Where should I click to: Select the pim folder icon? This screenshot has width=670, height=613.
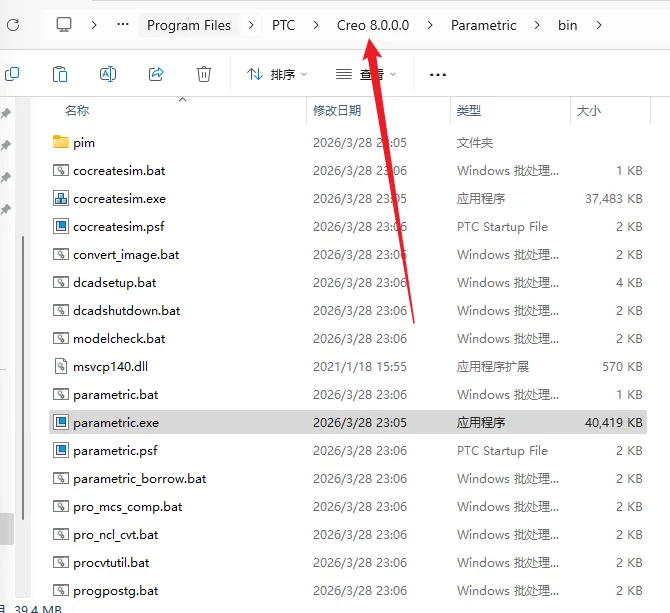(61, 142)
